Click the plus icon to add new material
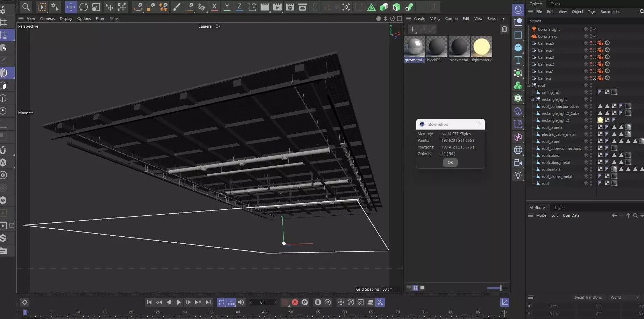This screenshot has height=319, width=644. 412,29
